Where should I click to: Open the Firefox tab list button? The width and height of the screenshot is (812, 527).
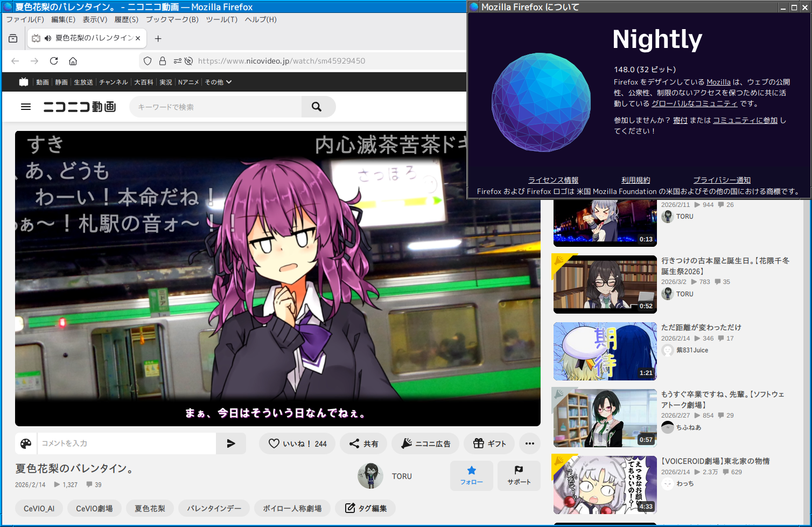(13, 38)
